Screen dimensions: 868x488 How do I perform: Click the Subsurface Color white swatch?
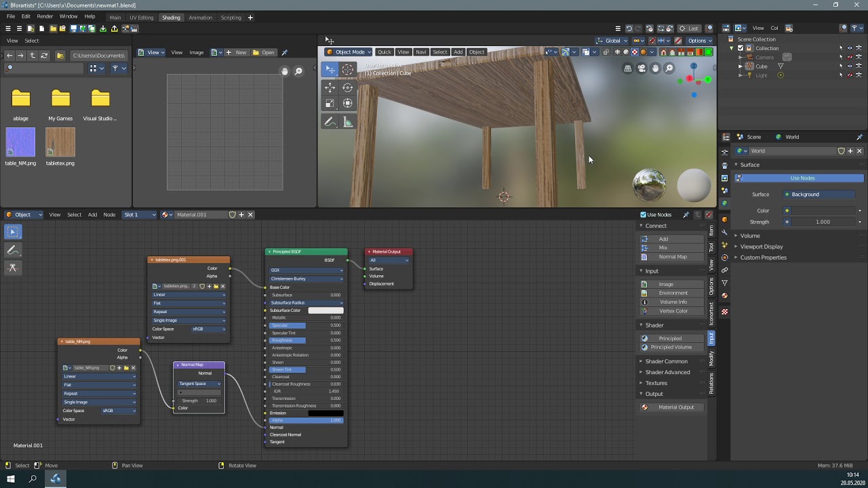(326, 310)
